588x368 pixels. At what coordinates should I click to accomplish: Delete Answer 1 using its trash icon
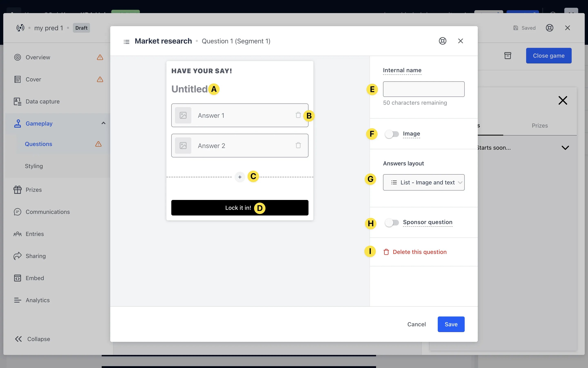point(298,115)
